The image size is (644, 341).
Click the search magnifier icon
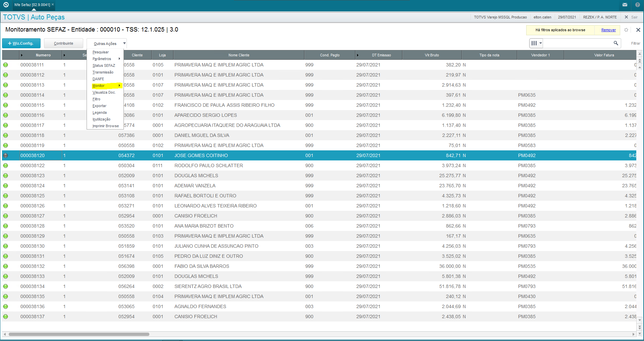[616, 43]
